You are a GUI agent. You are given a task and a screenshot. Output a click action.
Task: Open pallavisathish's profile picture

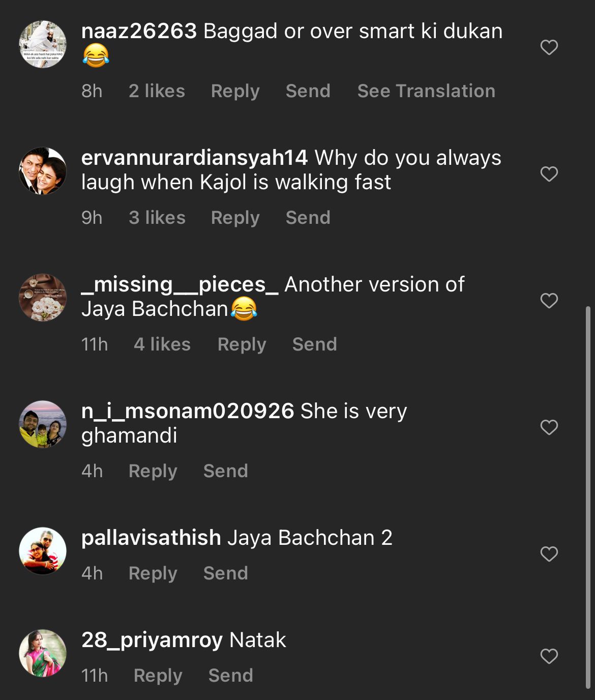coord(43,551)
